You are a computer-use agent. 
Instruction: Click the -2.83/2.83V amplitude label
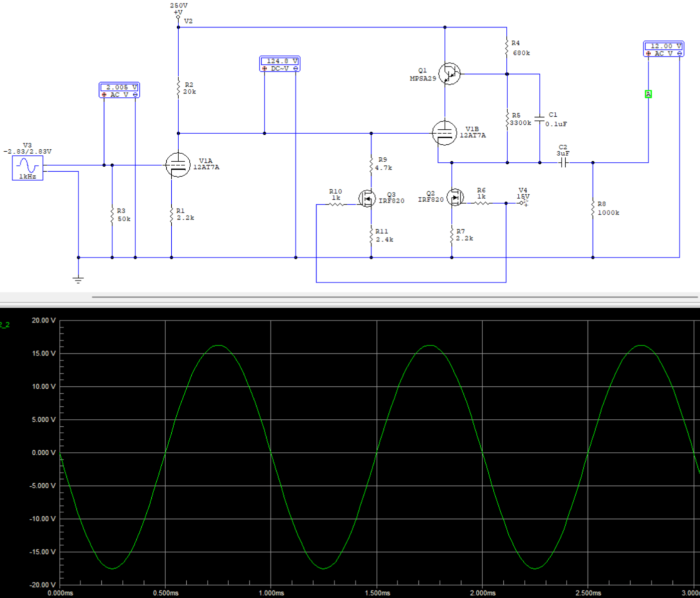coord(27,151)
